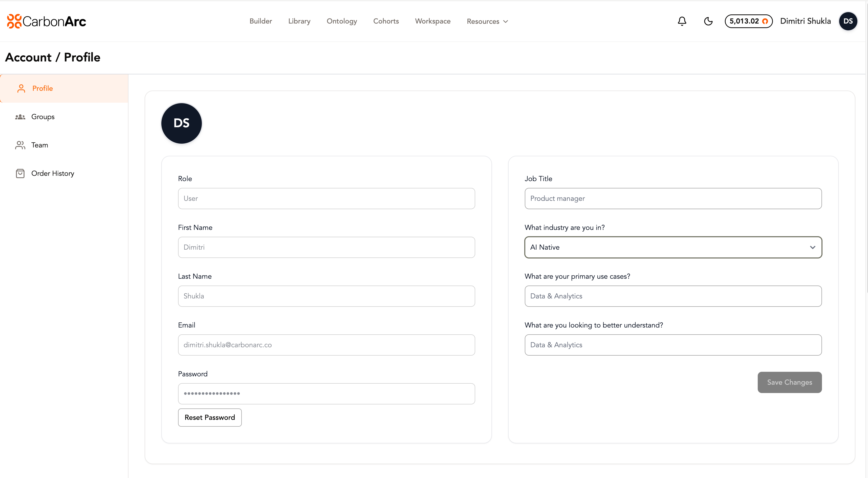868x478 pixels.
Task: Focus the Job Title input field
Action: 673,199
